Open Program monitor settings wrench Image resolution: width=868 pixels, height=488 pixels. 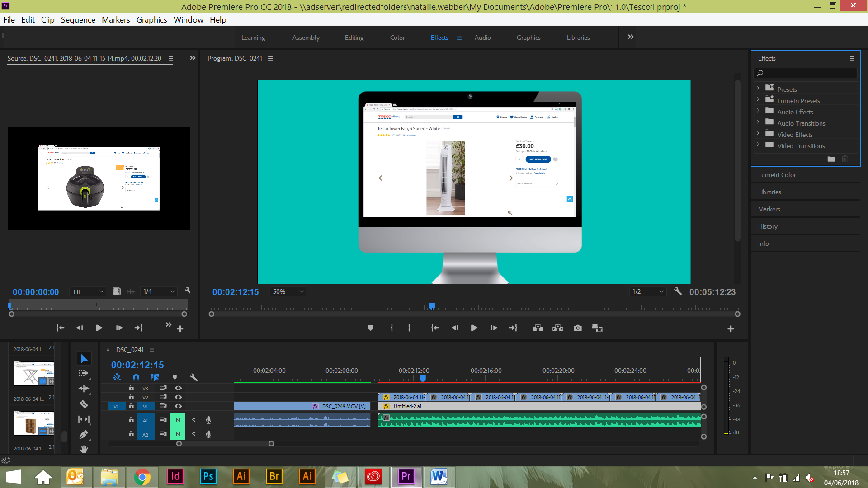click(x=678, y=291)
